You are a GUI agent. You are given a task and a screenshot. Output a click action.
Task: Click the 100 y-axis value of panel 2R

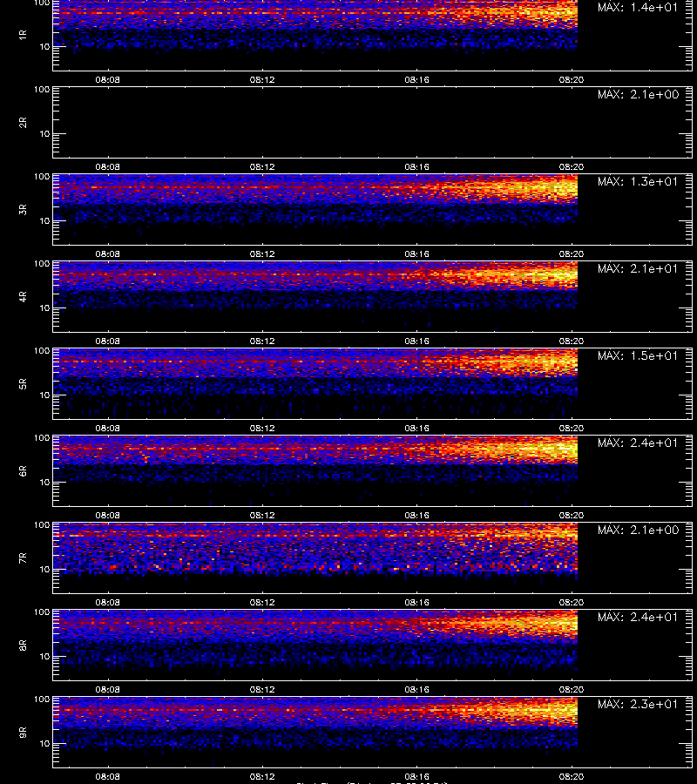click(42, 90)
